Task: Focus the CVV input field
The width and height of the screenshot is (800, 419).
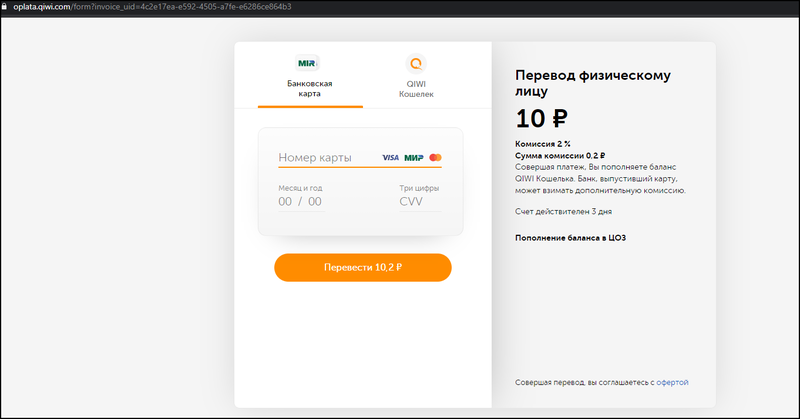Action: 420,202
